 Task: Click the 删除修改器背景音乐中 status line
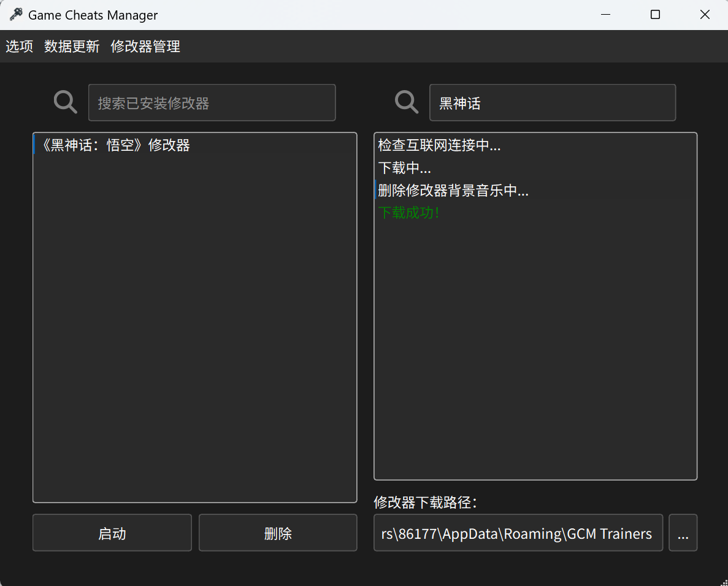tap(453, 190)
